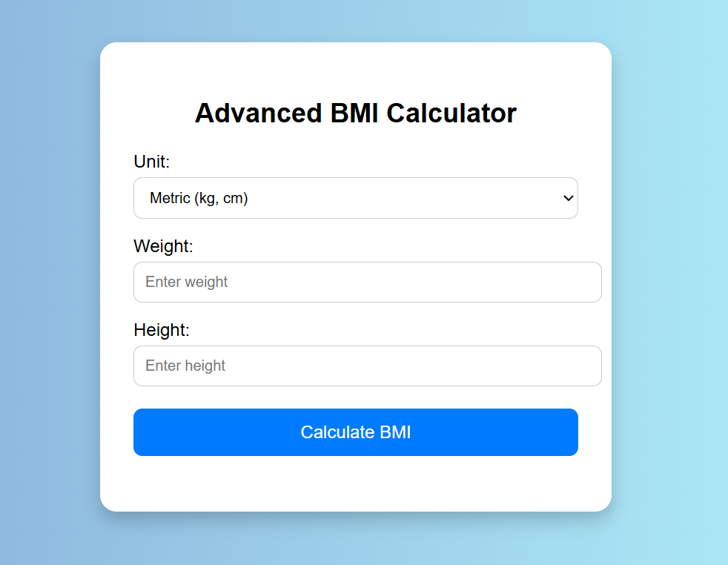Focus the Weight input field

pyautogui.click(x=367, y=282)
